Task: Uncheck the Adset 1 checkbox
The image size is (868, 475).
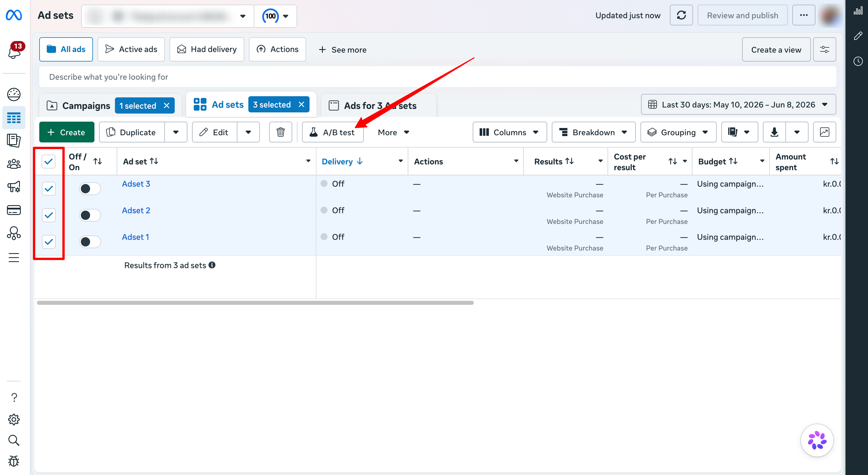Action: pos(49,242)
